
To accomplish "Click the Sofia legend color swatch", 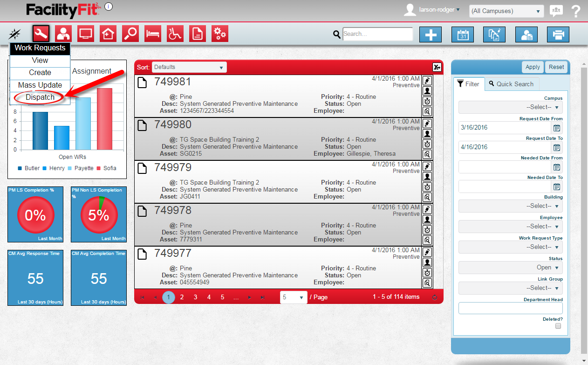I will (x=99, y=168).
